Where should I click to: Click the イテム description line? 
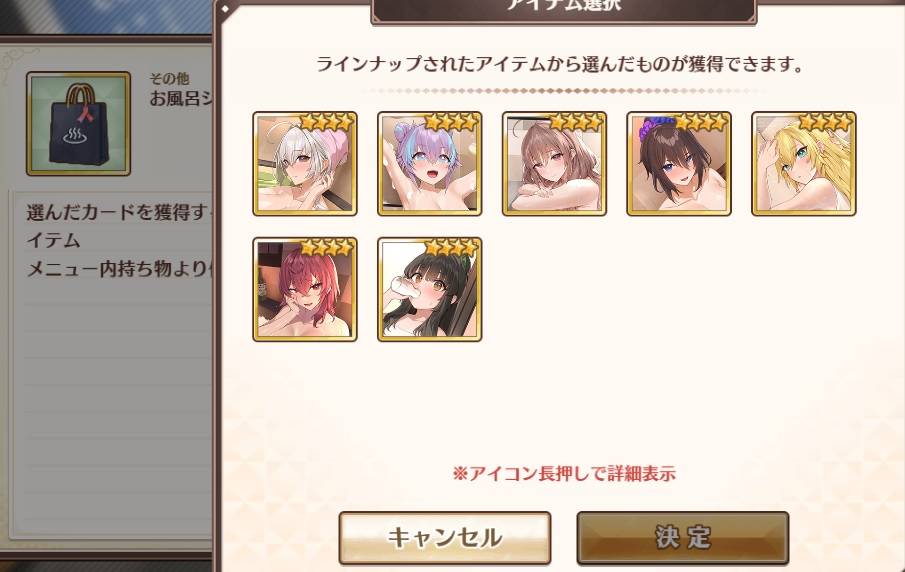(x=53, y=240)
